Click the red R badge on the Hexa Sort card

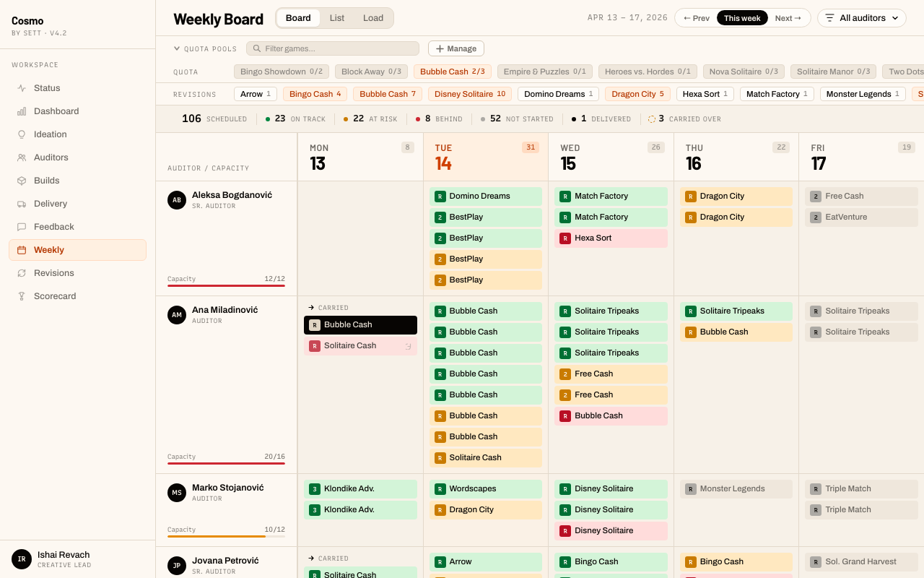coord(565,238)
